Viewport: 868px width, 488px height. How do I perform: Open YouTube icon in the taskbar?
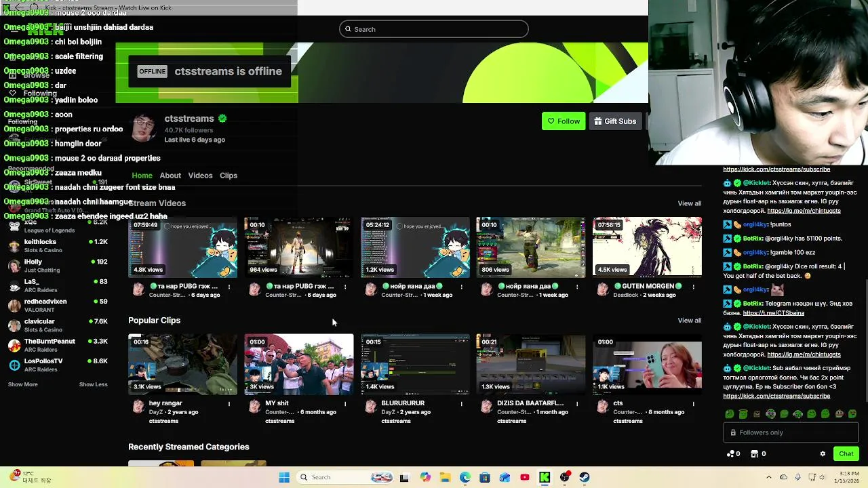(525, 477)
